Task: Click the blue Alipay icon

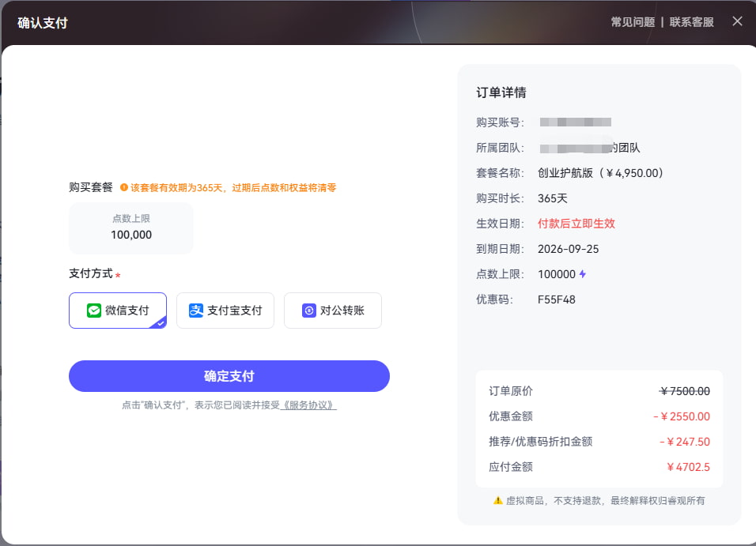Action: pos(198,310)
